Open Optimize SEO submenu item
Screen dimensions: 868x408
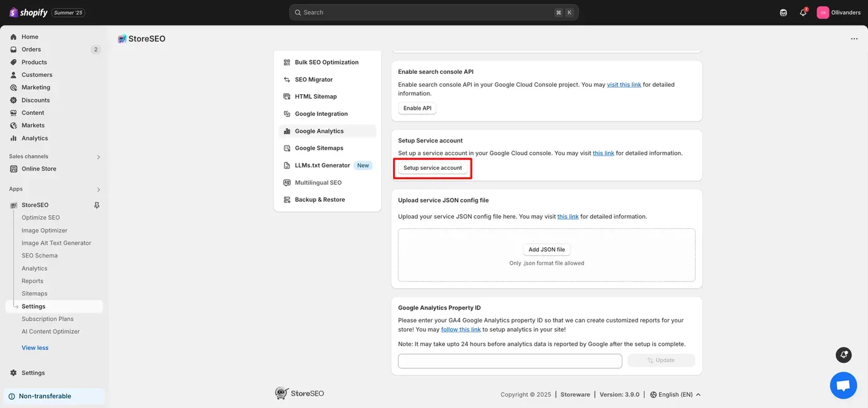click(41, 218)
